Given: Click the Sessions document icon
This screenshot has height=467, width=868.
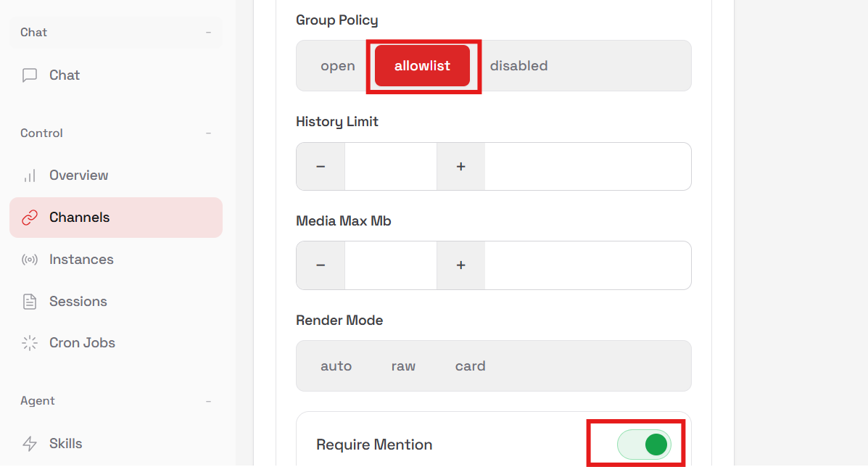Looking at the screenshot, I should coord(30,302).
